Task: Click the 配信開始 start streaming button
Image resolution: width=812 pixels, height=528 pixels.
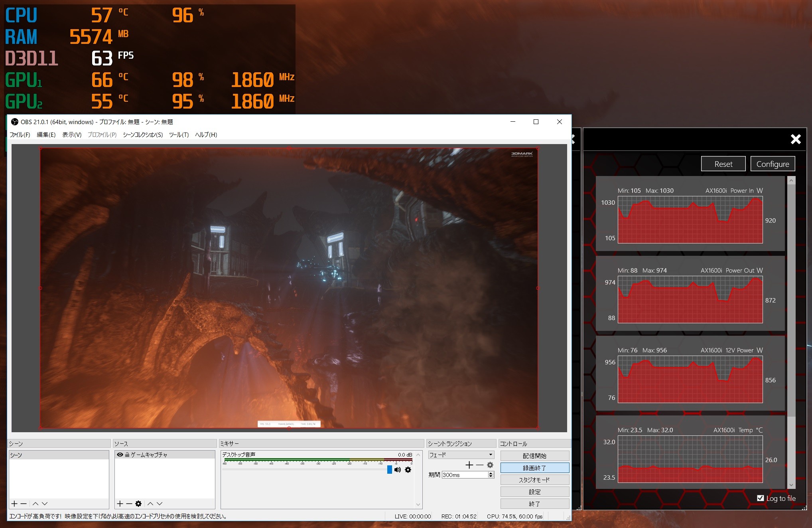Action: pyautogui.click(x=534, y=456)
